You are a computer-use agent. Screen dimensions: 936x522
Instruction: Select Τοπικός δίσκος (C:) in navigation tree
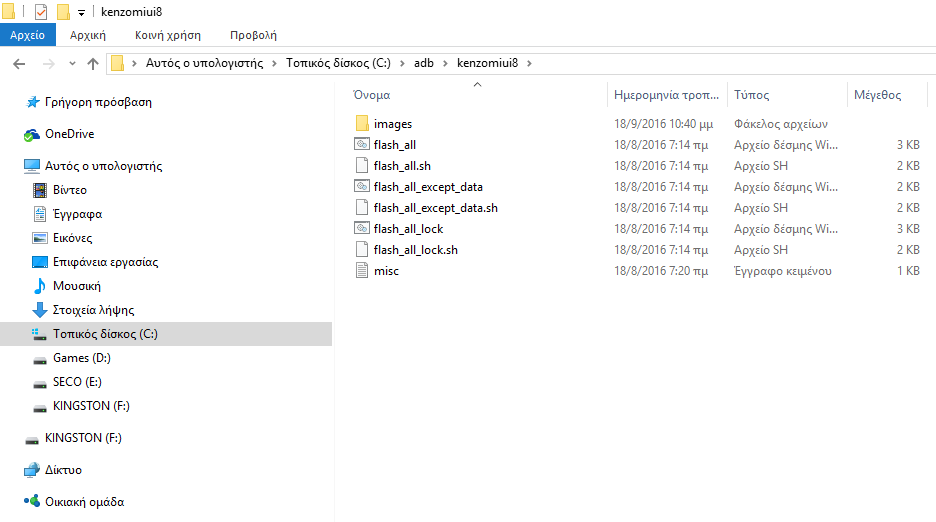pyautogui.click(x=105, y=334)
